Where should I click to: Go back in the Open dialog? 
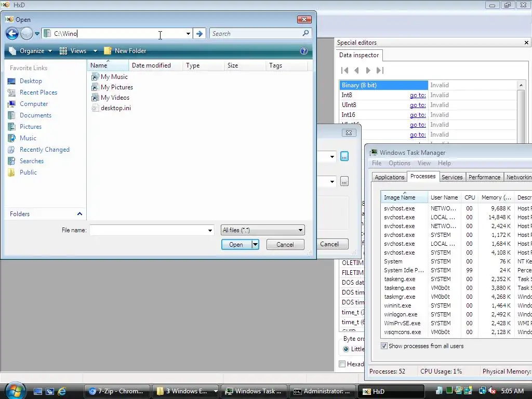click(12, 33)
